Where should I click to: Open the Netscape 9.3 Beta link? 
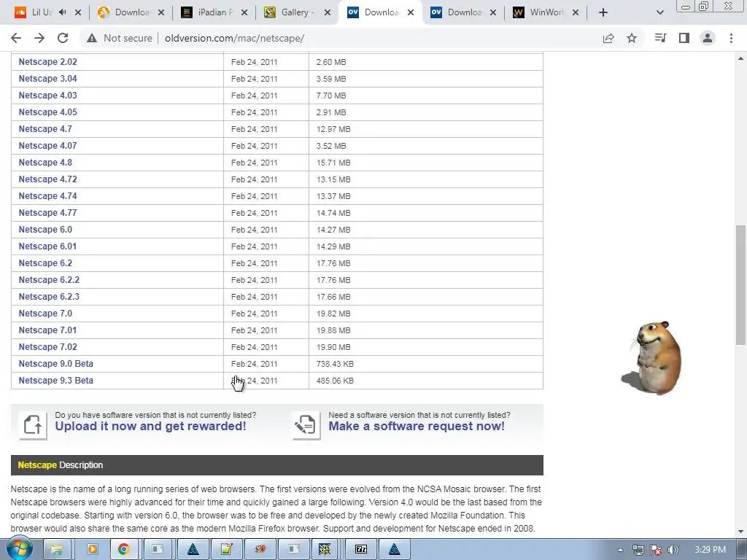click(55, 381)
